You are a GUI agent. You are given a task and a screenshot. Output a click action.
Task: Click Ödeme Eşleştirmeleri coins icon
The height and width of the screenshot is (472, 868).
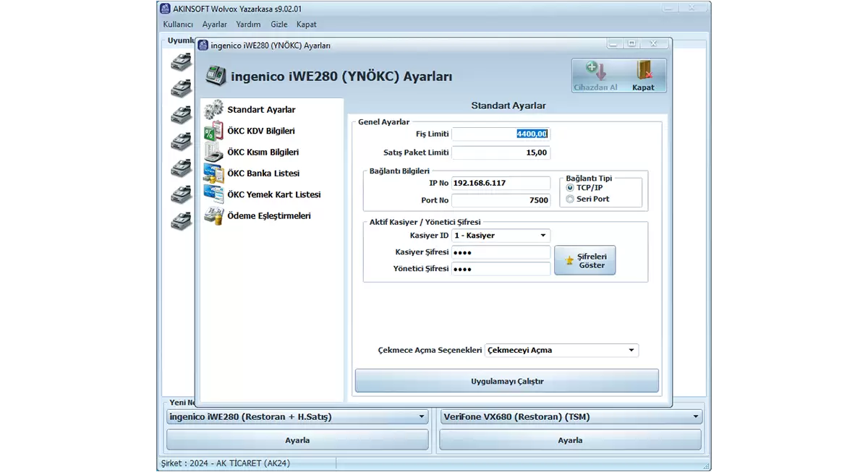tap(213, 215)
